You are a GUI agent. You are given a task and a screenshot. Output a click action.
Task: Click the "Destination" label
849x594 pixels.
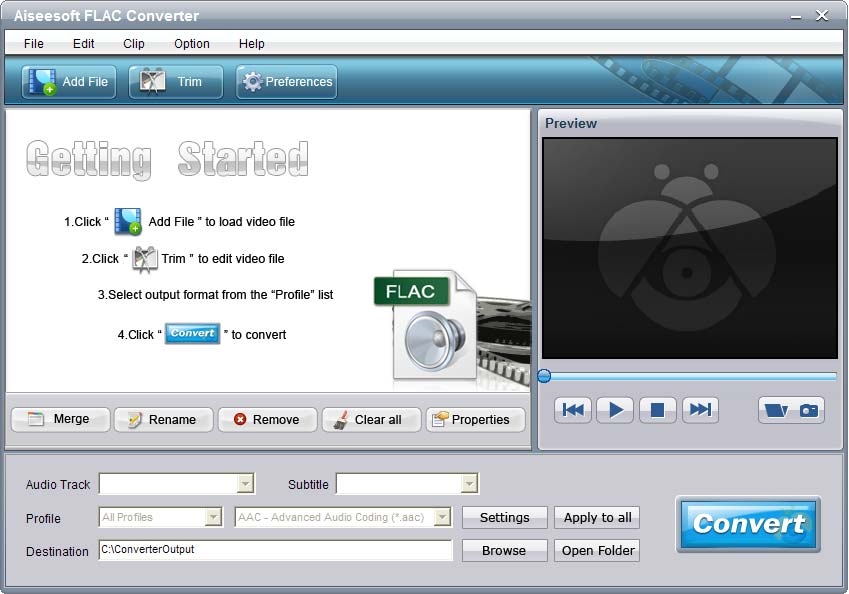tap(57, 551)
